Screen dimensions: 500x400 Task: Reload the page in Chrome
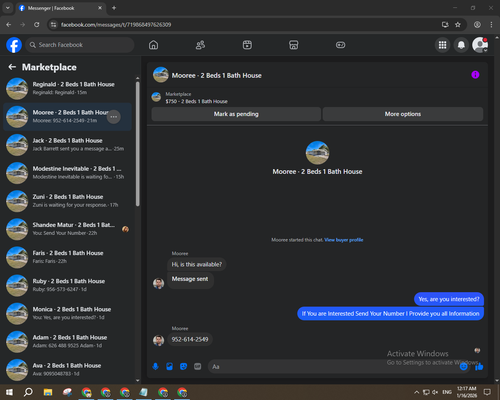pos(37,25)
